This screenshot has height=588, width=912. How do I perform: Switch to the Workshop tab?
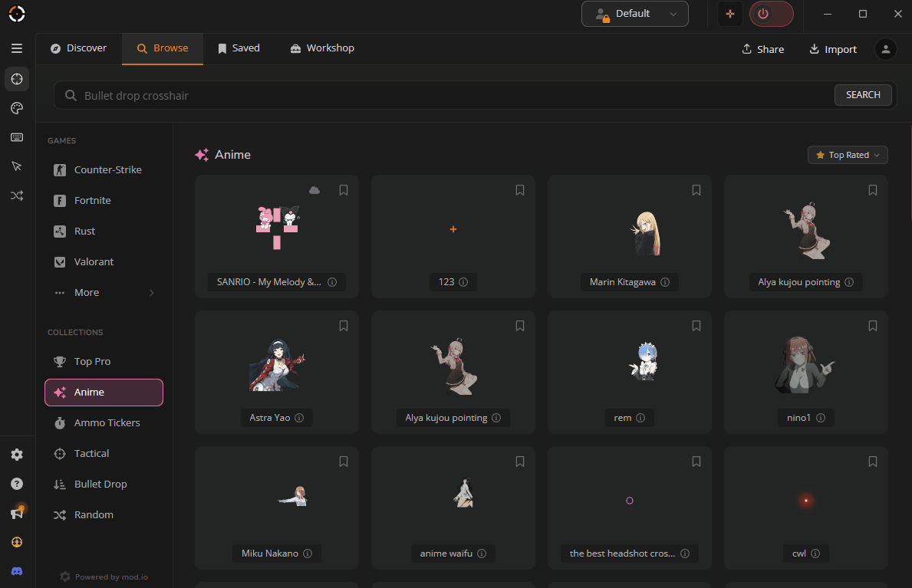pyautogui.click(x=322, y=48)
